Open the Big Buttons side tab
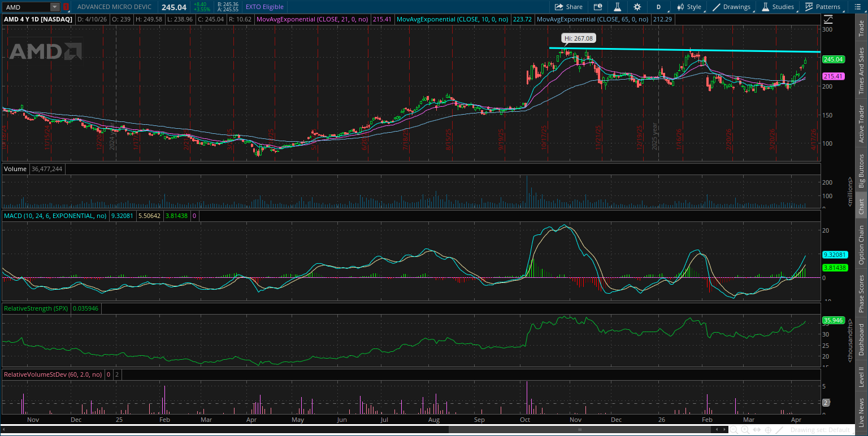 pos(861,171)
